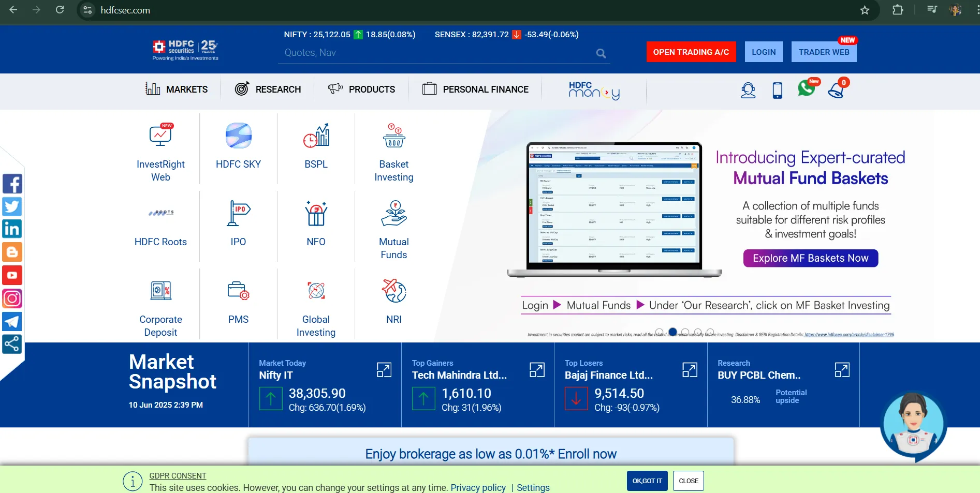Viewport: 980px width, 493px height.
Task: Open the notifications bell icon
Action: point(836,89)
